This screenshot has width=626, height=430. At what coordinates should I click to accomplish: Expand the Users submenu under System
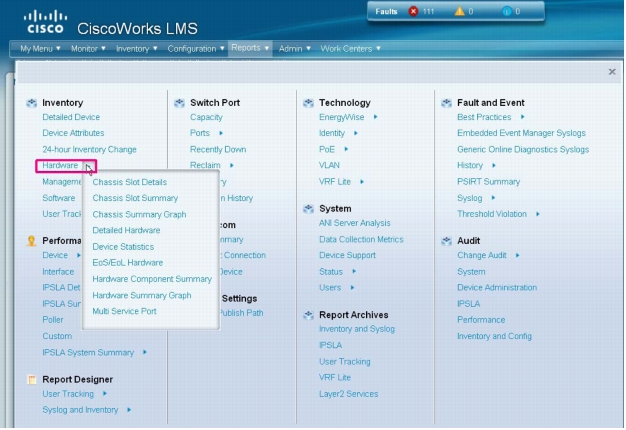[352, 287]
